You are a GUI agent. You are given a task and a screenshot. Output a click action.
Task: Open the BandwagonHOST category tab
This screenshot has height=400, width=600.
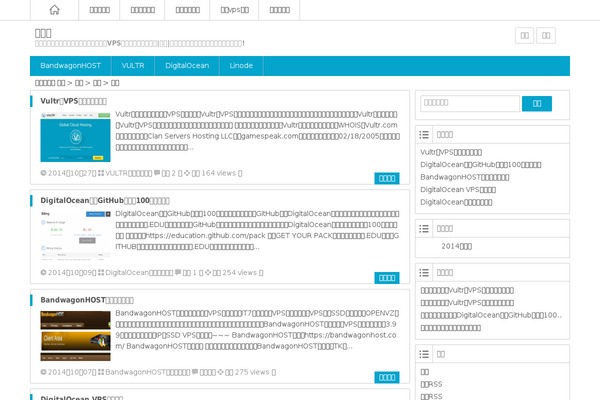(70, 65)
